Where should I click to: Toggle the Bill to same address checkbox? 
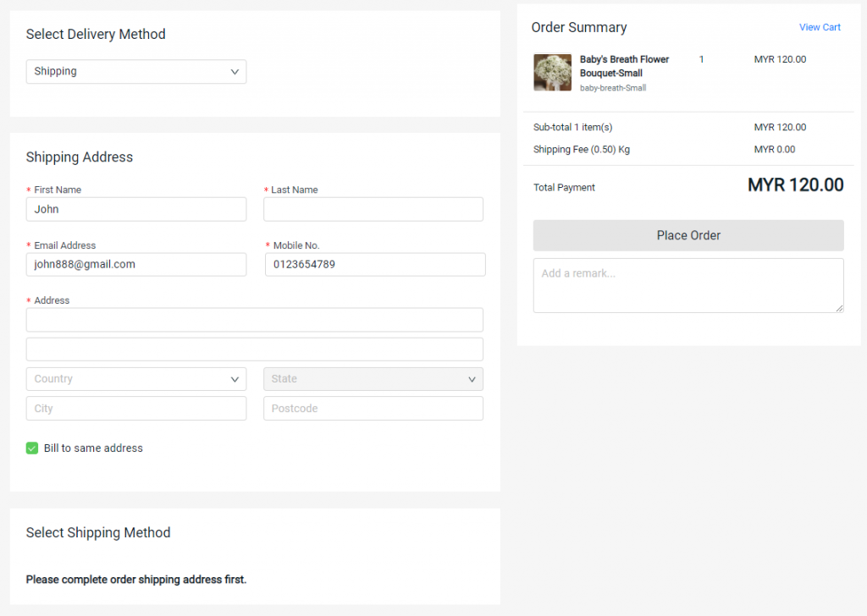32,448
